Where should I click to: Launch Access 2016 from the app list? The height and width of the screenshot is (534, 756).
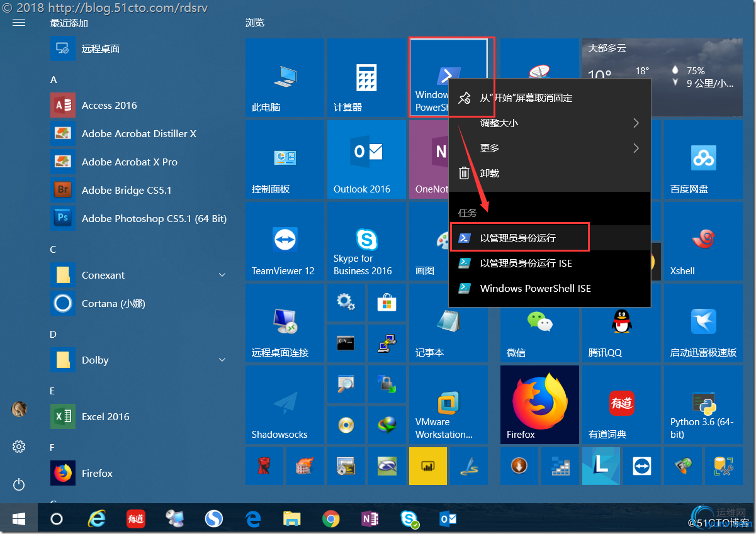[140, 105]
